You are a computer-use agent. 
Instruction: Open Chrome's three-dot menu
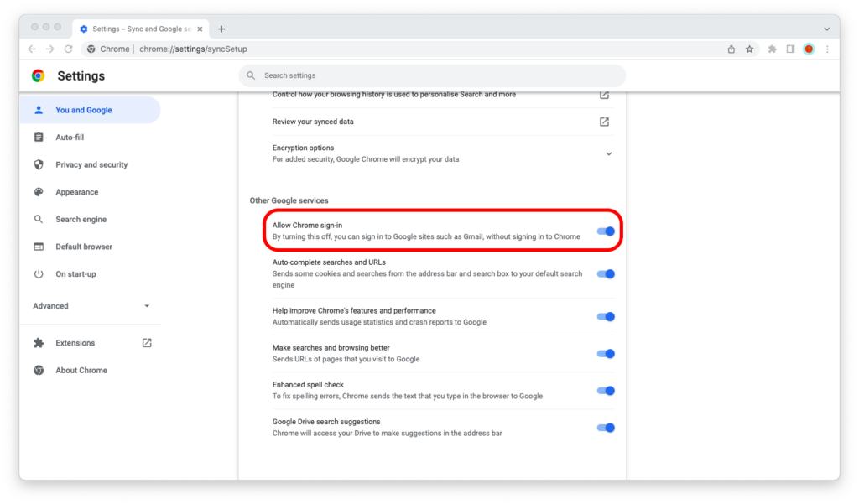click(827, 49)
